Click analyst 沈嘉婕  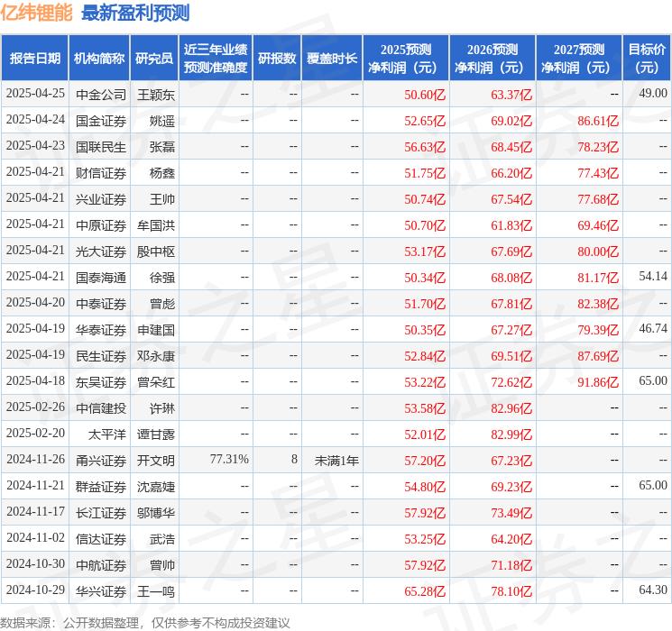[x=156, y=487]
